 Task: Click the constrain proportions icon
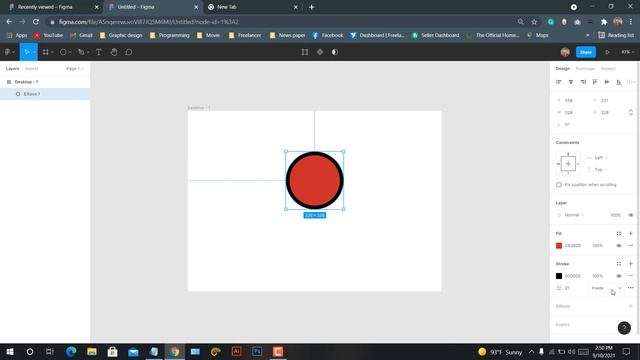point(631,112)
